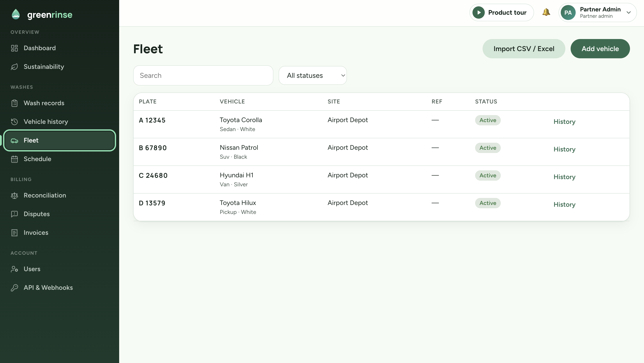Click Active status badge for D 13579

point(488,203)
